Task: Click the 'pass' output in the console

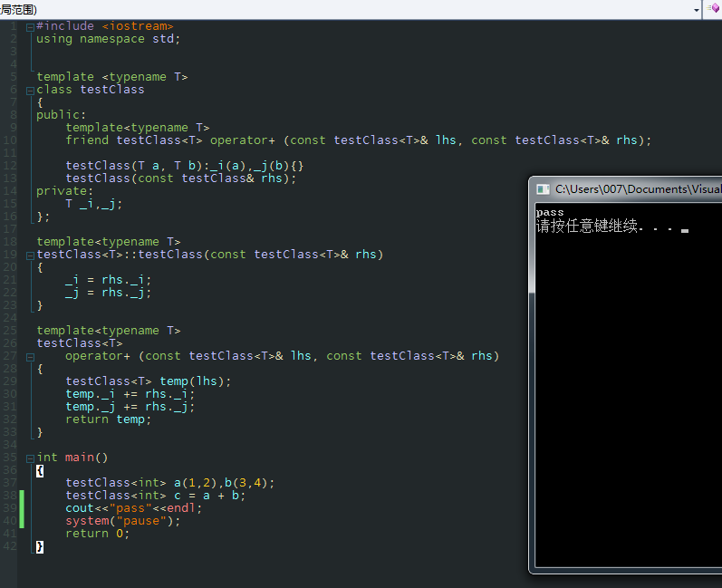Action: [550, 212]
